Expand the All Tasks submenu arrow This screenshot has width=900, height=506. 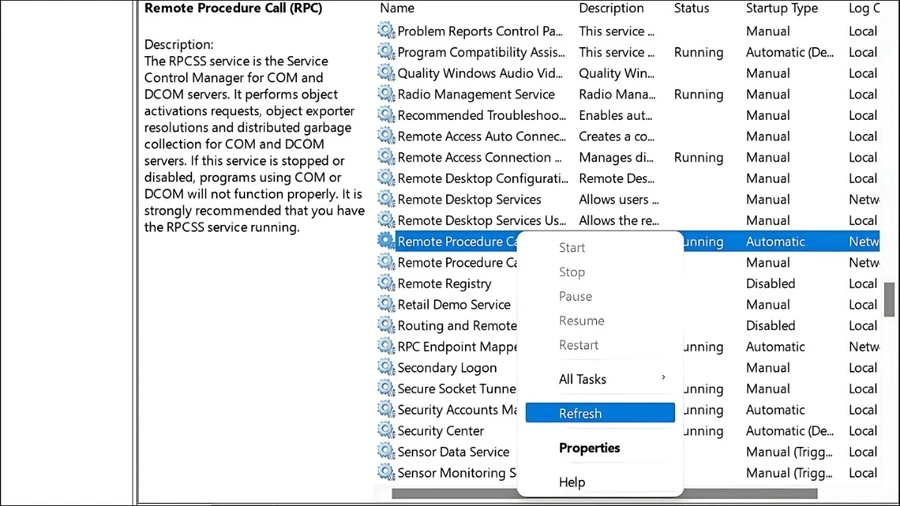click(663, 378)
